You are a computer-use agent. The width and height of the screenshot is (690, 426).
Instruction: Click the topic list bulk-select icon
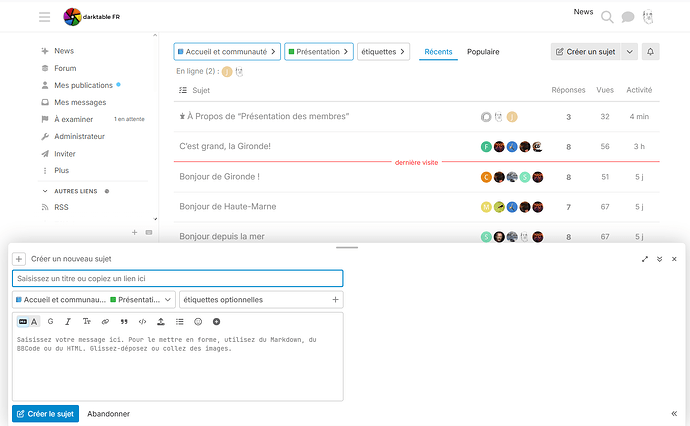[x=183, y=90]
